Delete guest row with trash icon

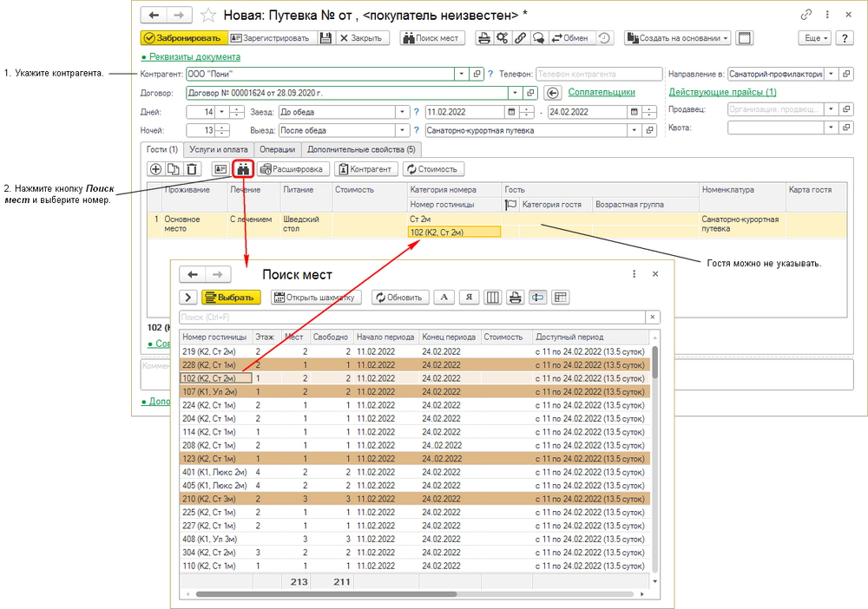pos(192,169)
